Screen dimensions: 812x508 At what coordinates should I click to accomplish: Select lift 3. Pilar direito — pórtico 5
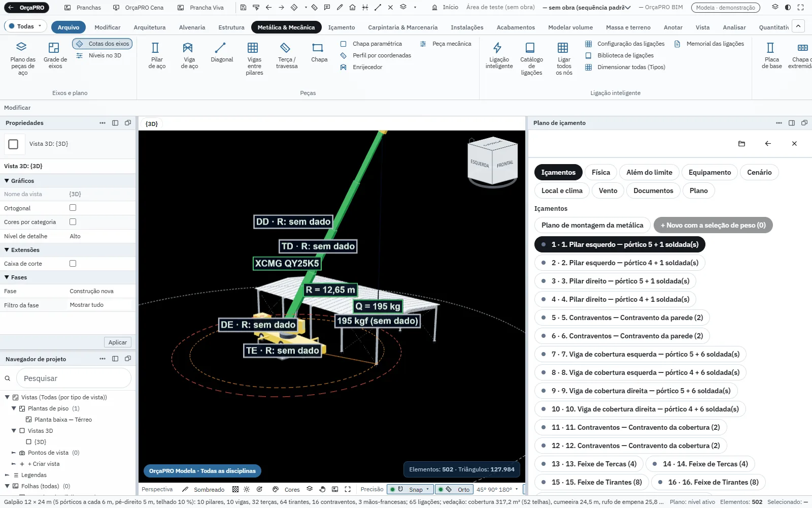pyautogui.click(x=615, y=281)
